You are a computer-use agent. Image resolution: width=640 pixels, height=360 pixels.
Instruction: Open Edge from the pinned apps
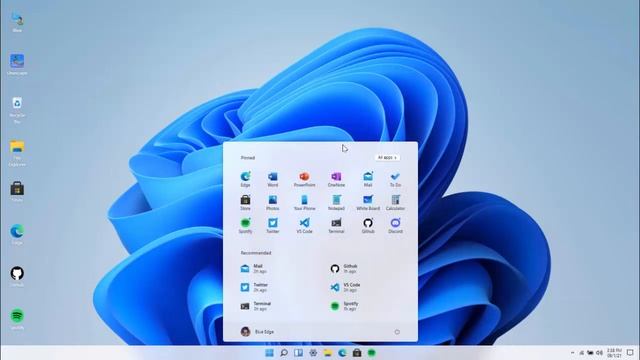245,179
